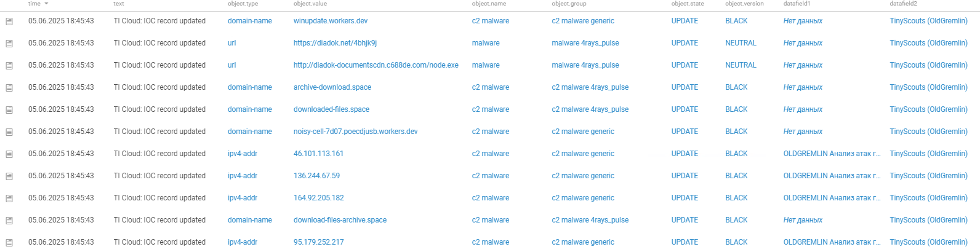Click row icon for 164.92.205.182 event

point(9,199)
